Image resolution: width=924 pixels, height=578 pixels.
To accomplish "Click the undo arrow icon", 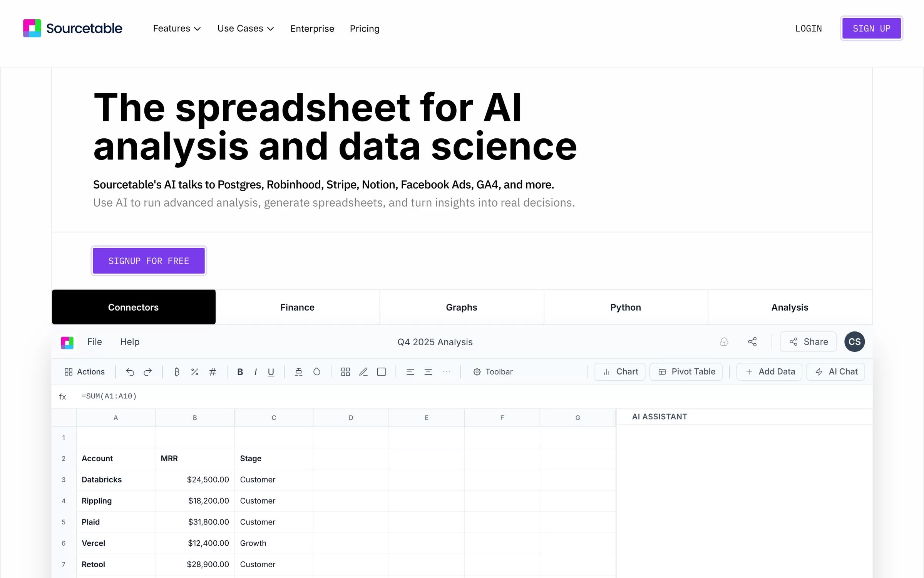I will tap(130, 372).
